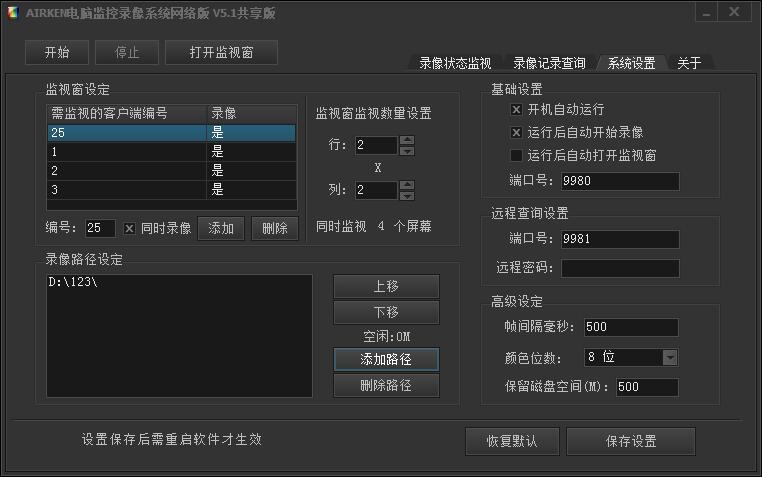Switch to the 录像记录查询 tab
The image size is (762, 477).
(x=549, y=63)
